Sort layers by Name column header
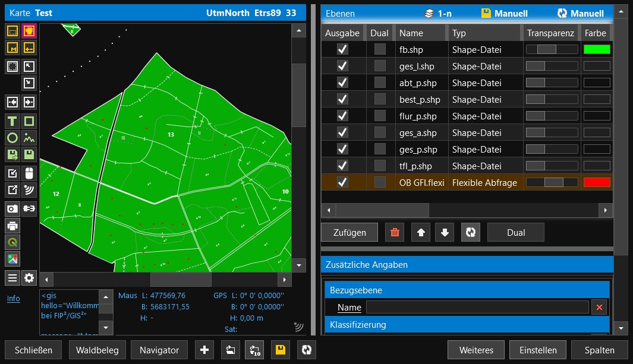Image resolution: width=633 pixels, height=364 pixels. [411, 33]
